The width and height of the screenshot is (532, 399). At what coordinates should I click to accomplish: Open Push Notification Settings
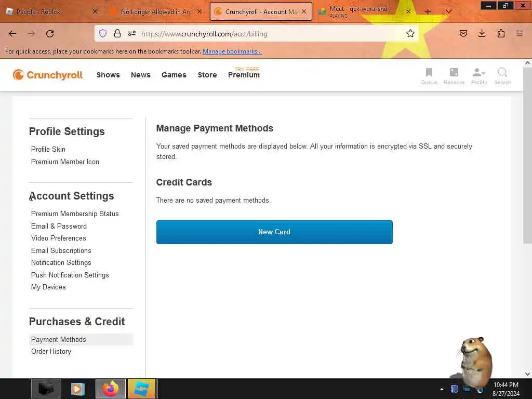70,275
